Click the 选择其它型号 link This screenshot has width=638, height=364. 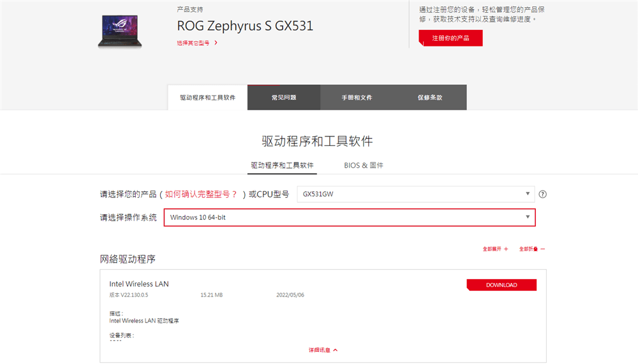[x=193, y=43]
